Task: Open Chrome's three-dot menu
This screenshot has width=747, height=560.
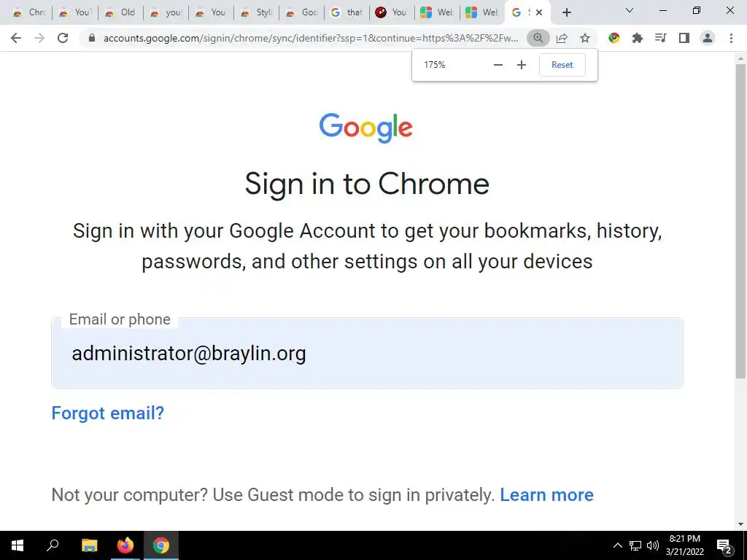Action: [x=731, y=38]
